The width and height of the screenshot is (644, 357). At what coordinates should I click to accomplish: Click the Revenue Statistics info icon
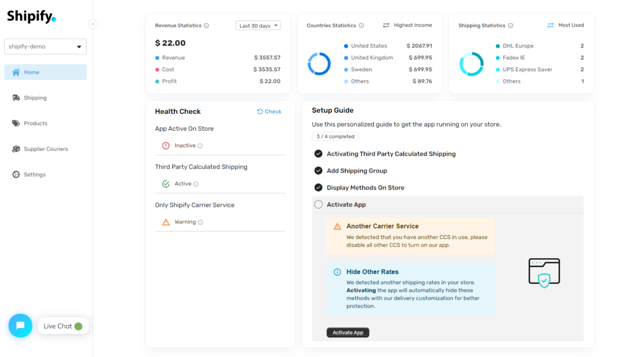pos(206,25)
